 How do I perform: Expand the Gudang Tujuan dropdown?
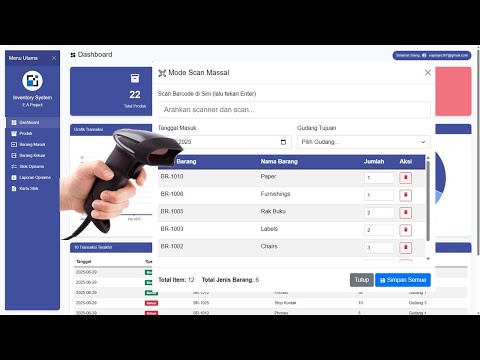tap(364, 142)
